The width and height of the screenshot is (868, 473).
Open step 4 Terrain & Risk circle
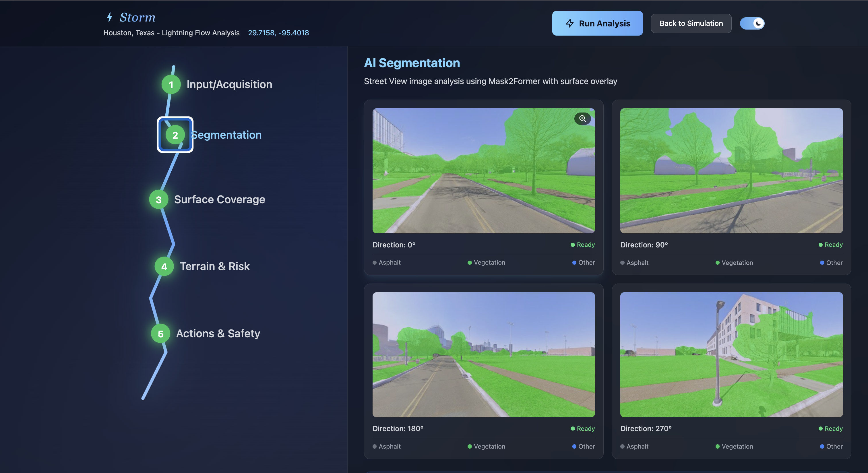[x=164, y=266]
